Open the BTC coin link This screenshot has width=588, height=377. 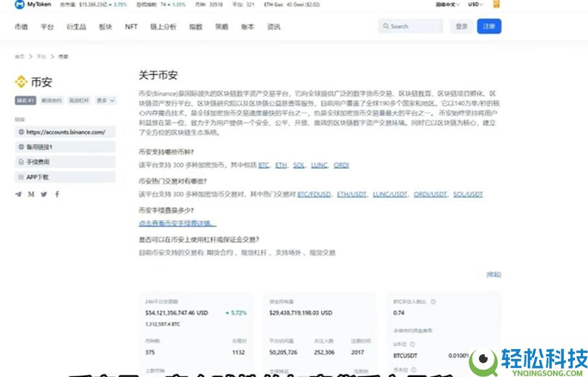pos(264,165)
